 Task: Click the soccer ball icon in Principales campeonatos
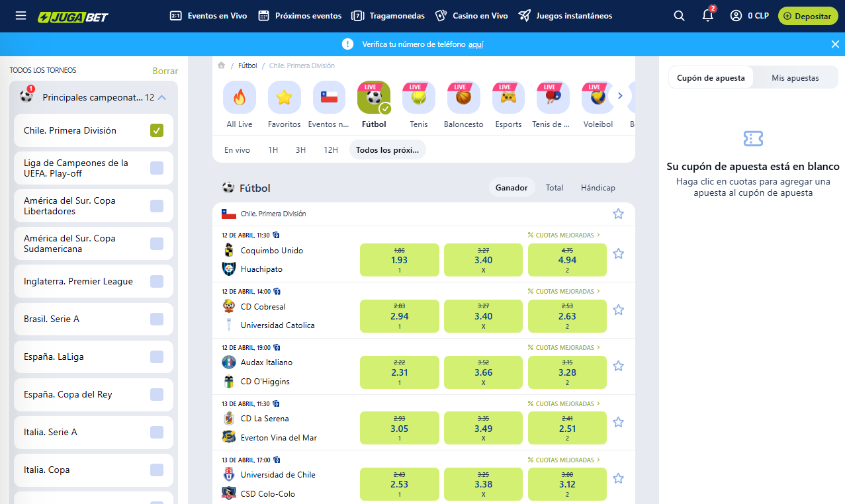tap(26, 97)
